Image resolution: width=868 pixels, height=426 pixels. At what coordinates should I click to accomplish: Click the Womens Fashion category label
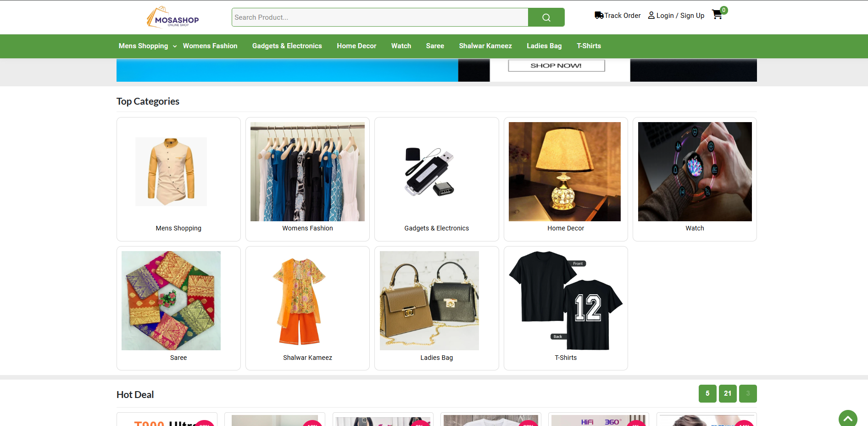[307, 228]
